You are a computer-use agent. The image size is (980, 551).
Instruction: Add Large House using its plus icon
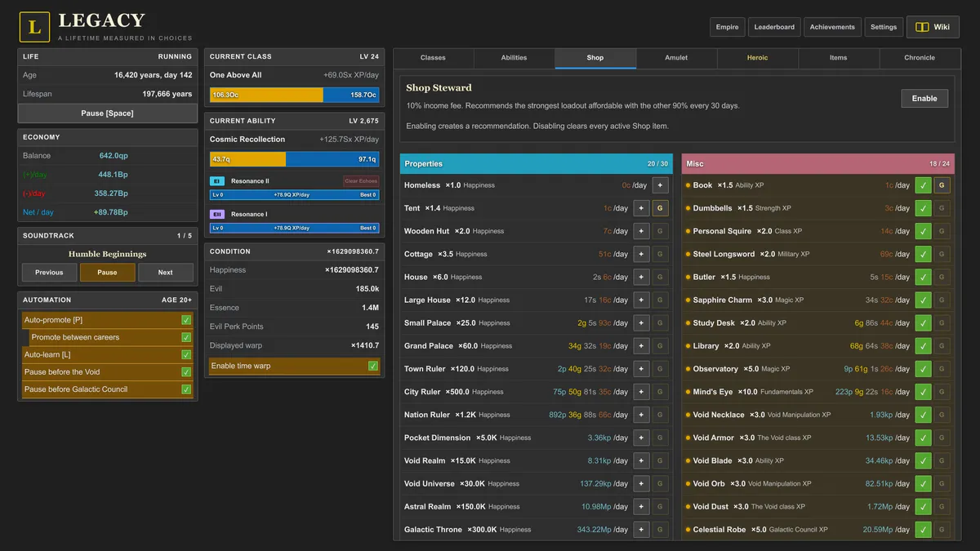pyautogui.click(x=641, y=300)
